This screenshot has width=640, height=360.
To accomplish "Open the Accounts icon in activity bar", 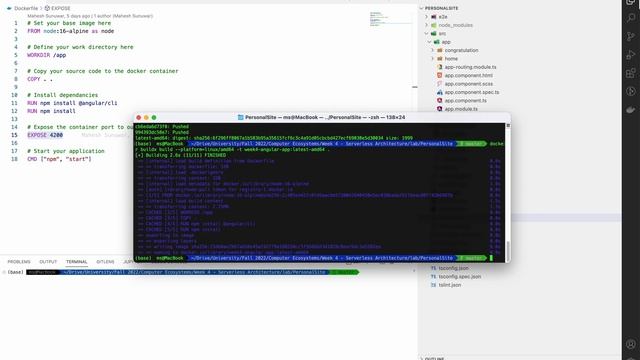I will [631, 344].
